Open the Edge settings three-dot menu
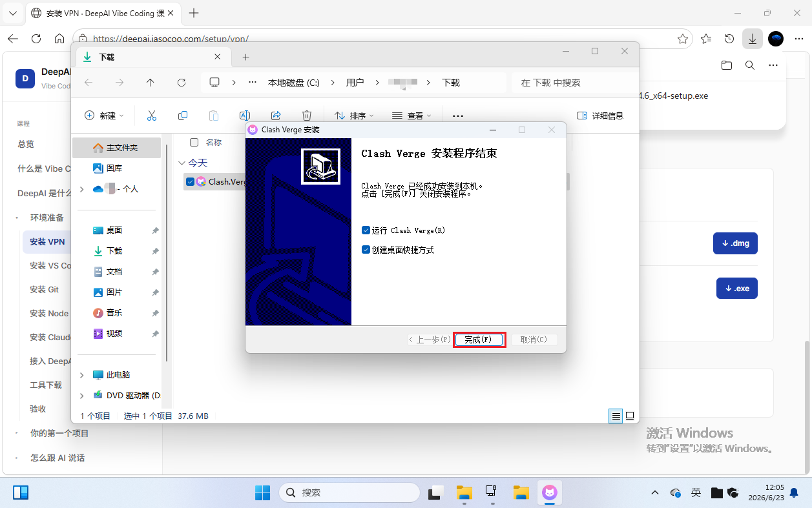 pos(799,39)
